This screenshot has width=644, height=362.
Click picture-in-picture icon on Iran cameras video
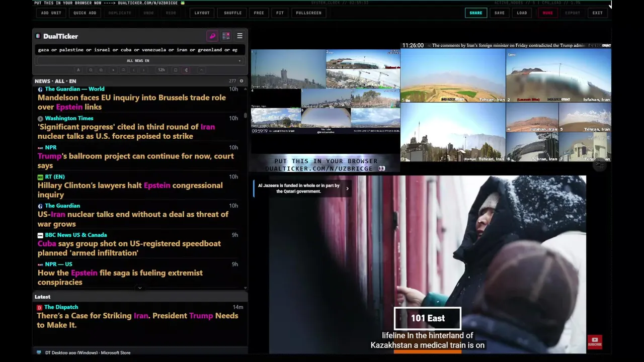599,164
